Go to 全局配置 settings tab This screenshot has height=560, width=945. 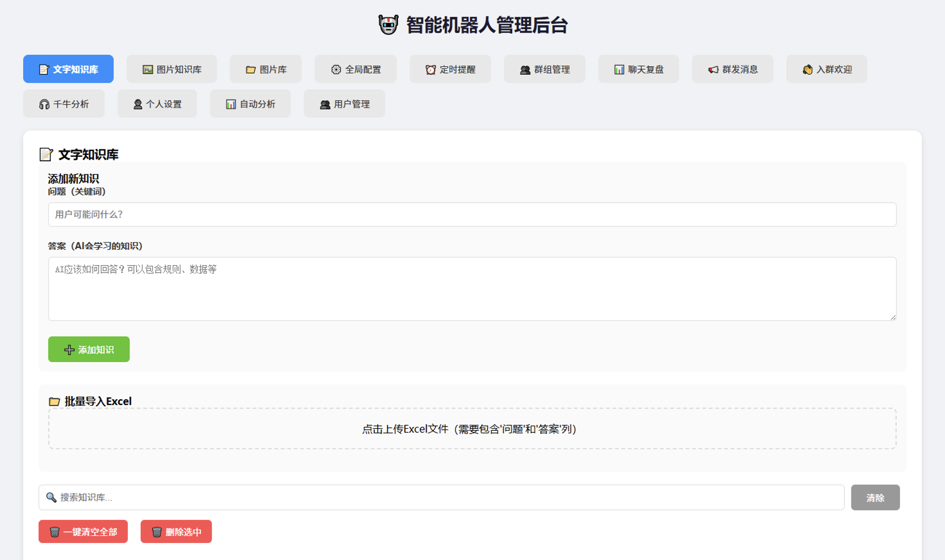(356, 69)
